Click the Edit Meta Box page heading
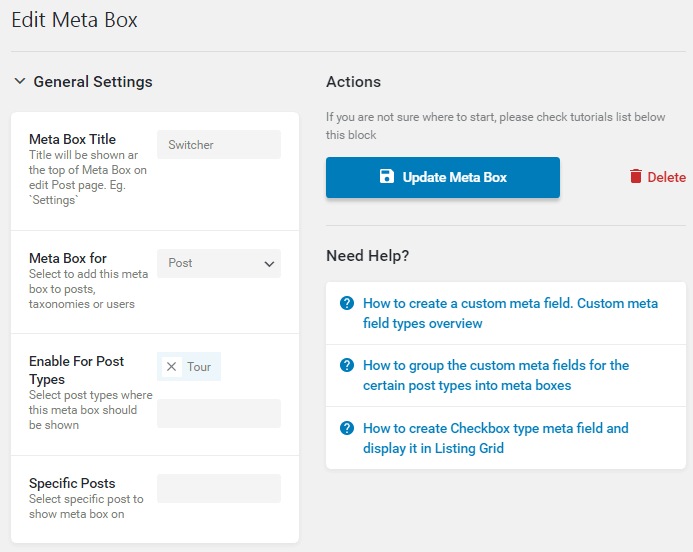693x552 pixels. pos(74,20)
